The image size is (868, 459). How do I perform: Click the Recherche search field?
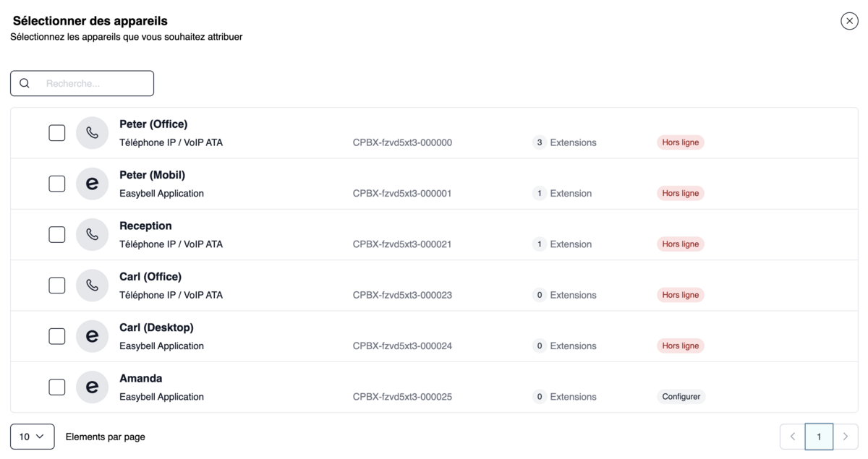(x=82, y=83)
